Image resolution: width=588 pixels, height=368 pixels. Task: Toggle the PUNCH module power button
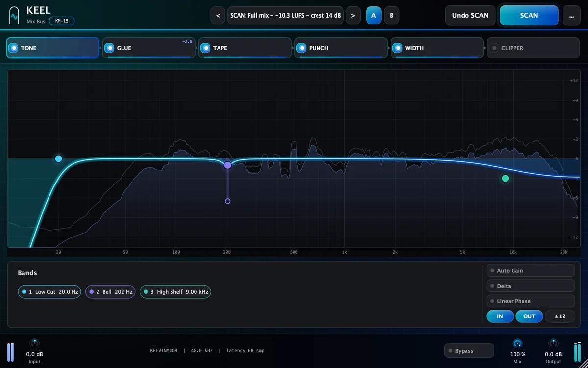coord(302,48)
